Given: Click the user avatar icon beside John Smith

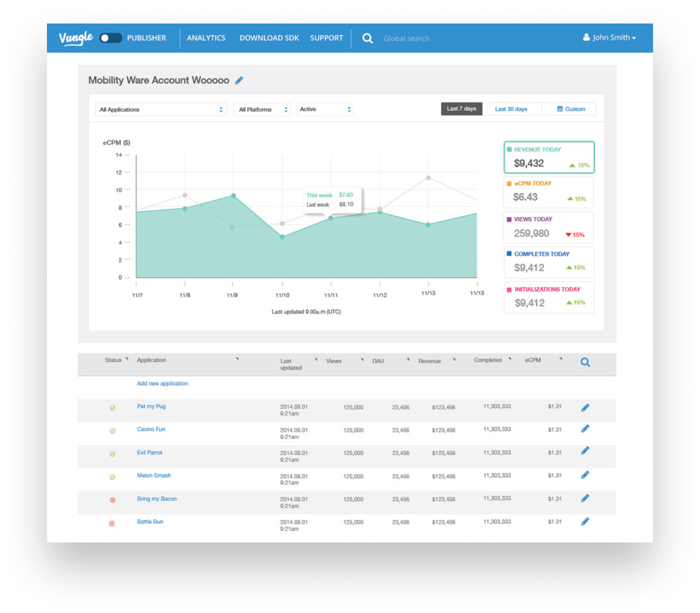Looking at the screenshot, I should pyautogui.click(x=586, y=37).
